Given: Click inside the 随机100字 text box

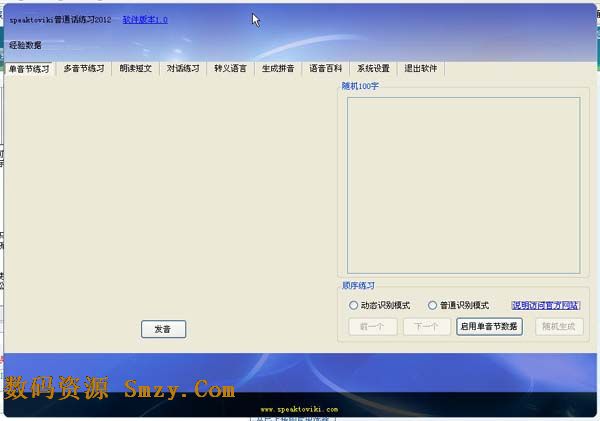Looking at the screenshot, I should (x=463, y=185).
